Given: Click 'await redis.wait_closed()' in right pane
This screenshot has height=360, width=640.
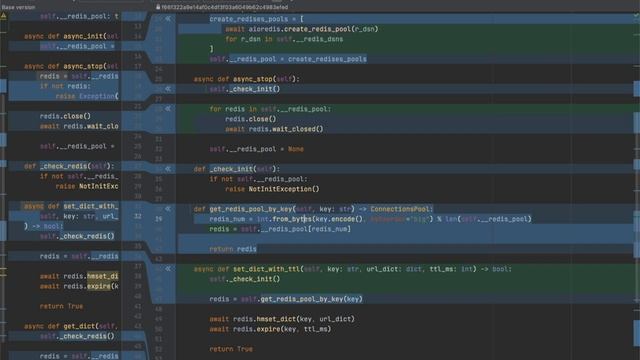Looking at the screenshot, I should coord(274,129).
